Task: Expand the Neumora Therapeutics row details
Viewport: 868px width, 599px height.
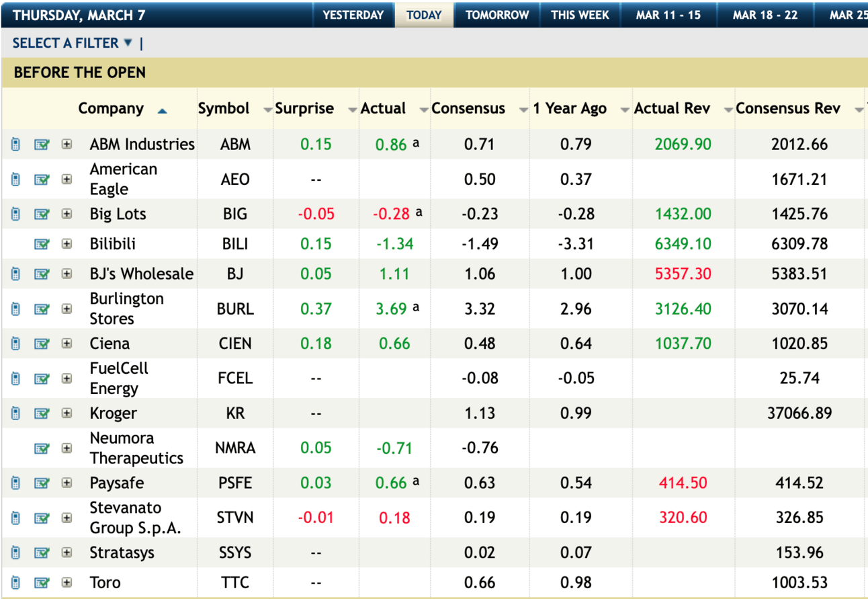Action: point(67,448)
